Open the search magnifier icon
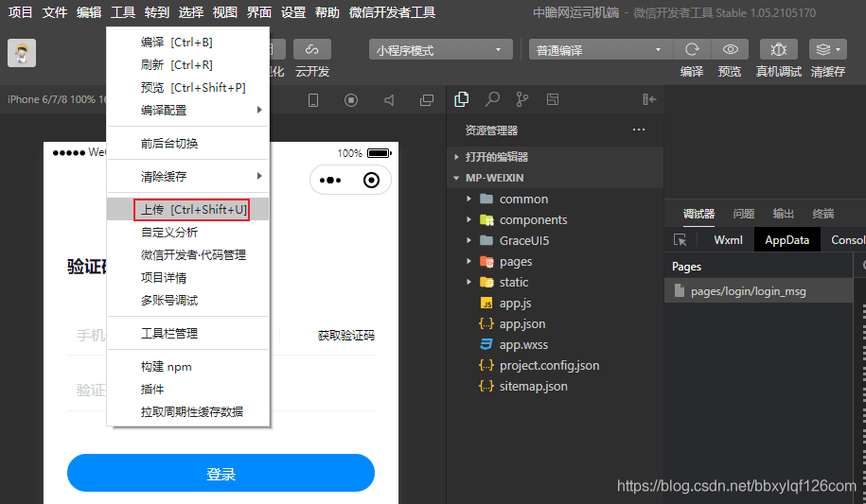Screen dimensions: 866x504 pos(492,99)
